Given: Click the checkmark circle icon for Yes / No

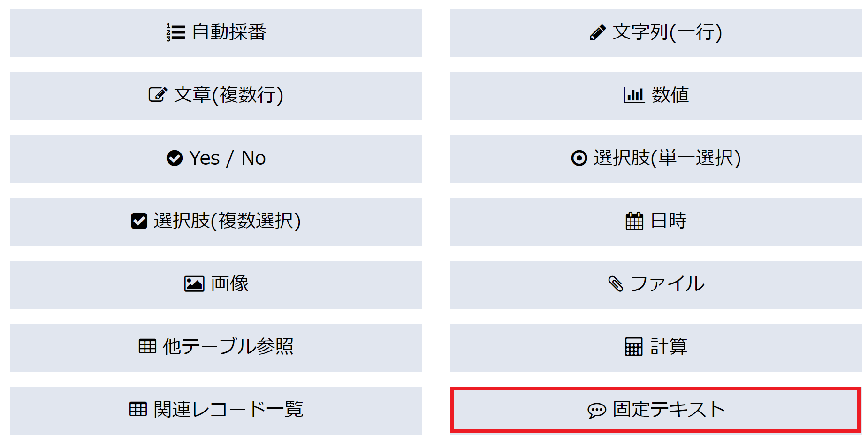Looking at the screenshot, I should (175, 158).
